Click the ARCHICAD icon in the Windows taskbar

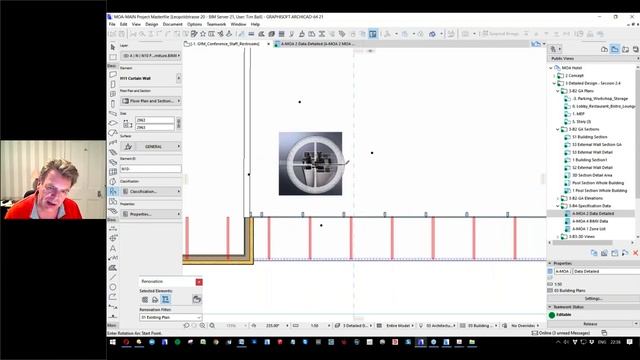420,342
